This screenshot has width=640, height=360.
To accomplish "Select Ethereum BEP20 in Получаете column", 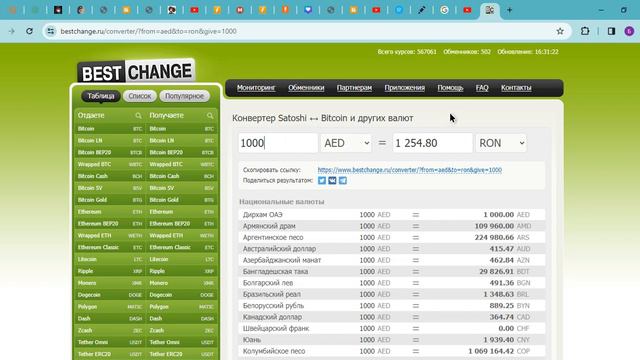I will [x=182, y=224].
